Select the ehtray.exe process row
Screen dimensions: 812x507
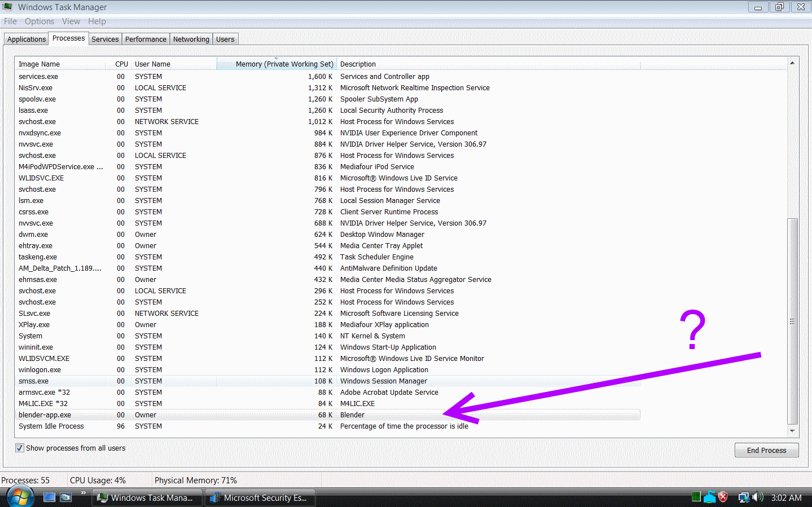tap(328, 245)
